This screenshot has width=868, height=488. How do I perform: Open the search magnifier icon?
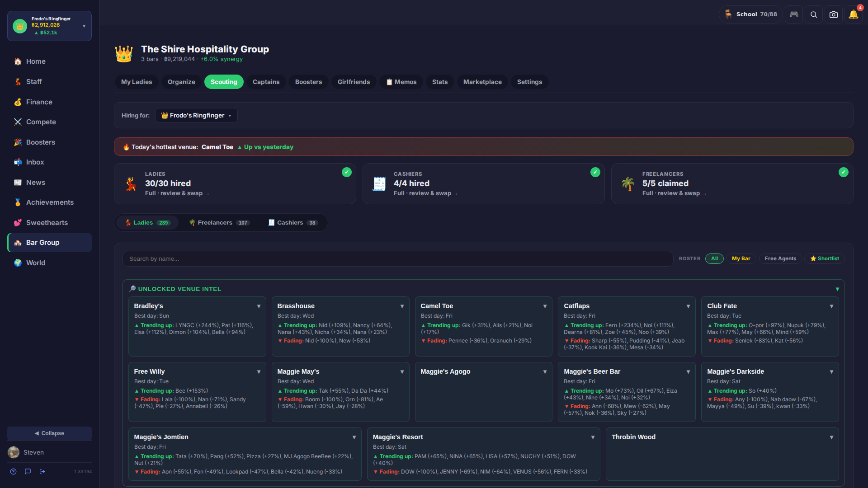(x=813, y=14)
